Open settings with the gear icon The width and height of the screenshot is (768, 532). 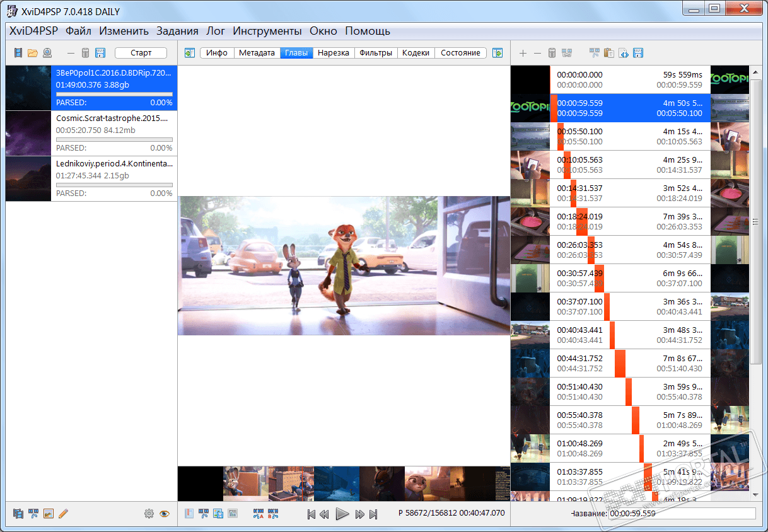pyautogui.click(x=149, y=514)
